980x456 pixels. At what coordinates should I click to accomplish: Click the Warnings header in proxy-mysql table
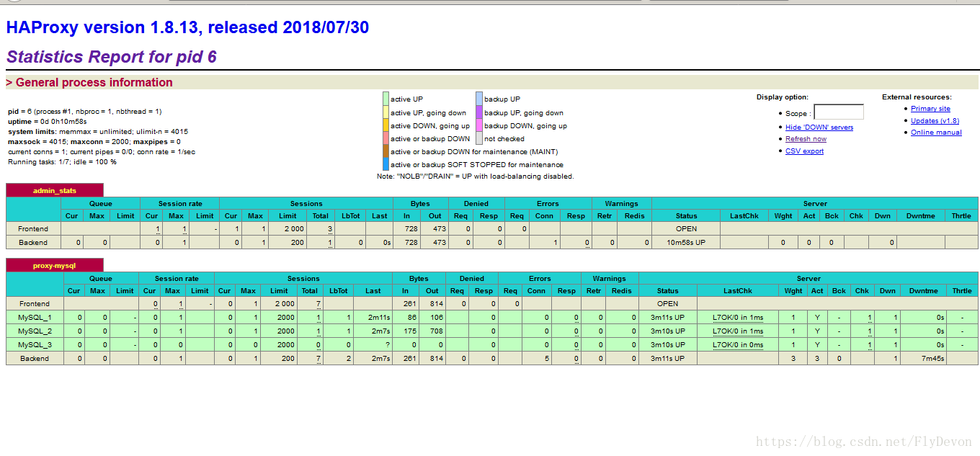610,278
